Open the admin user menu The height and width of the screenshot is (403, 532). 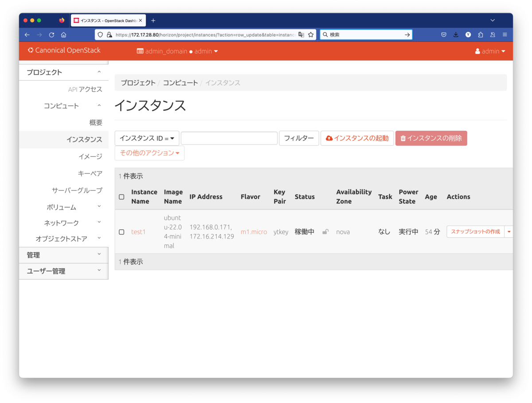(x=490, y=51)
